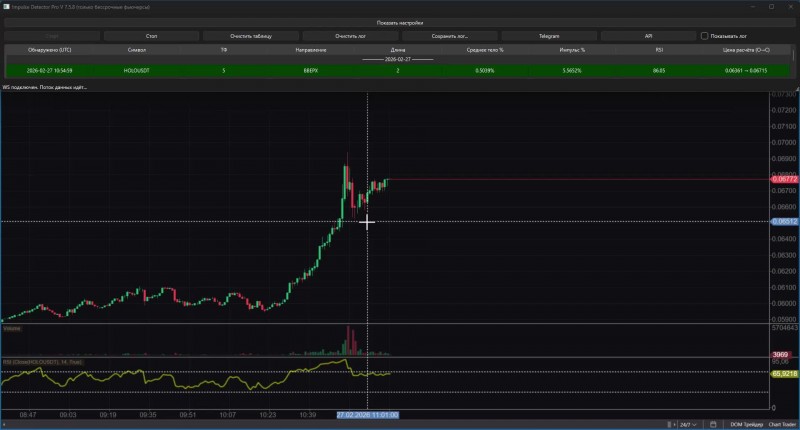Expand the Показать настройки settings bar
This screenshot has height=430, width=800.
point(399,22)
